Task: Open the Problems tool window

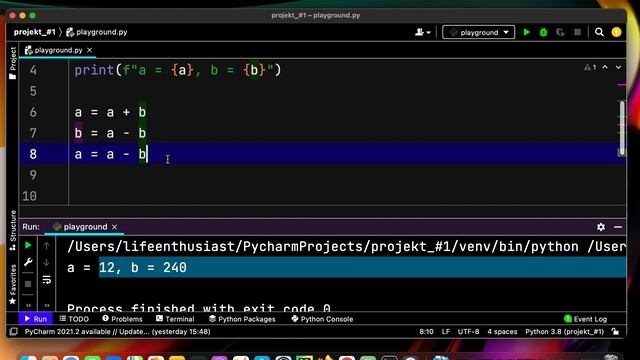Action: click(122, 319)
